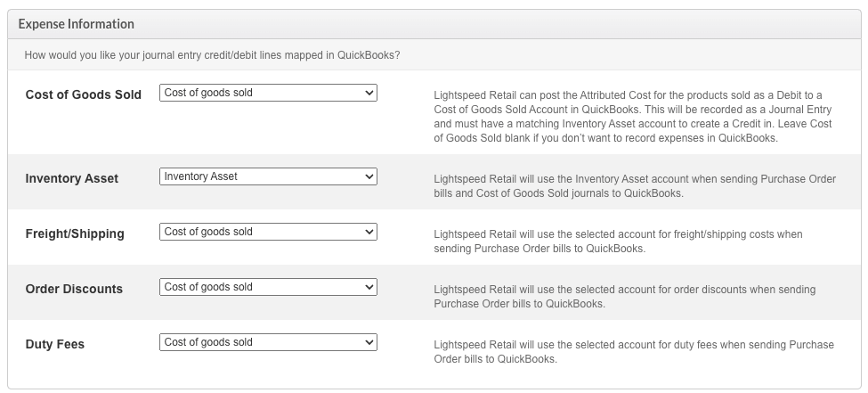The image size is (868, 393).
Task: Click the Expense Information section header
Action: point(76,24)
